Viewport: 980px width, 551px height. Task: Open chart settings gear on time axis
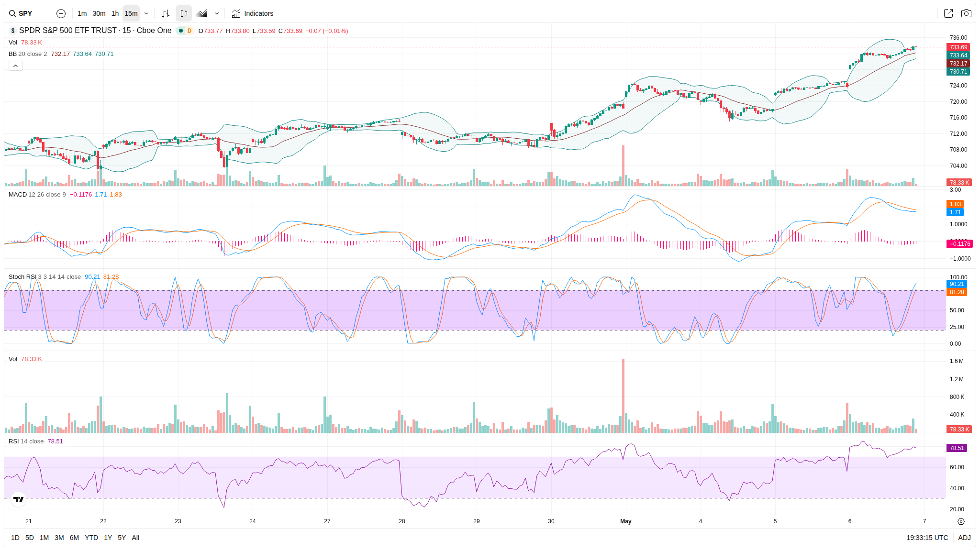pyautogui.click(x=961, y=521)
